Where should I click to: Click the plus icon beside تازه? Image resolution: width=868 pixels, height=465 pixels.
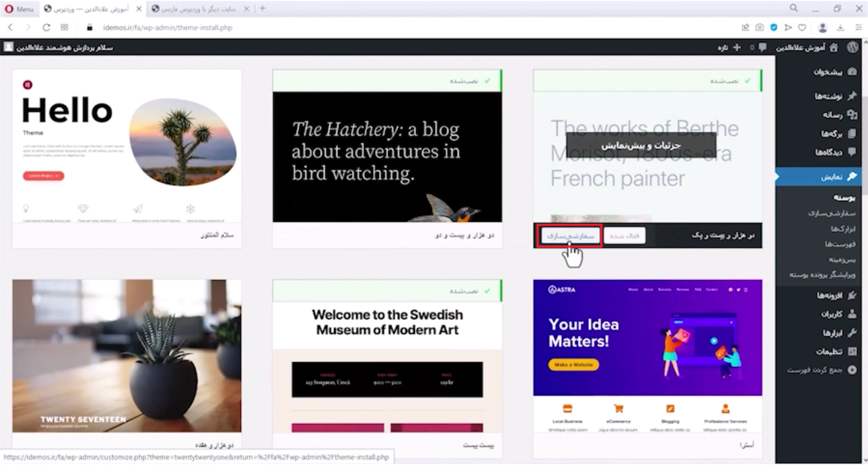pyautogui.click(x=737, y=47)
